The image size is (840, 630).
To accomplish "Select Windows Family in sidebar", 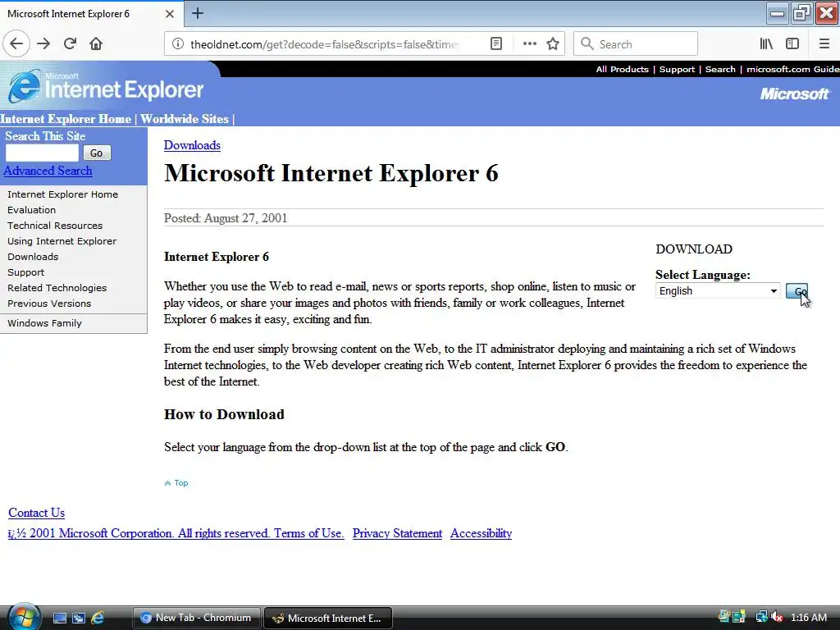I will point(44,323).
